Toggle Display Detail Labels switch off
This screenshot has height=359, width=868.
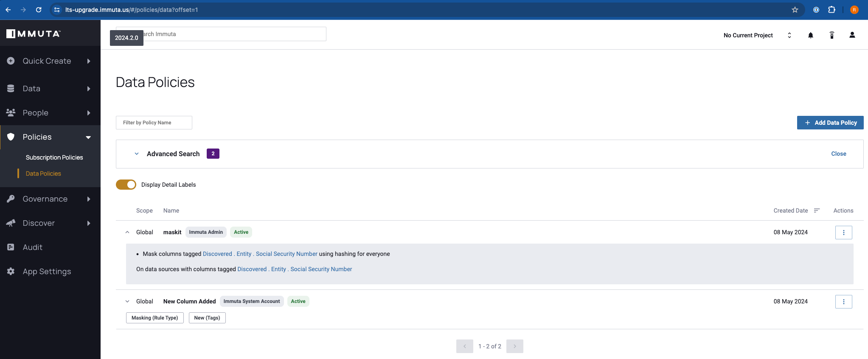click(126, 185)
